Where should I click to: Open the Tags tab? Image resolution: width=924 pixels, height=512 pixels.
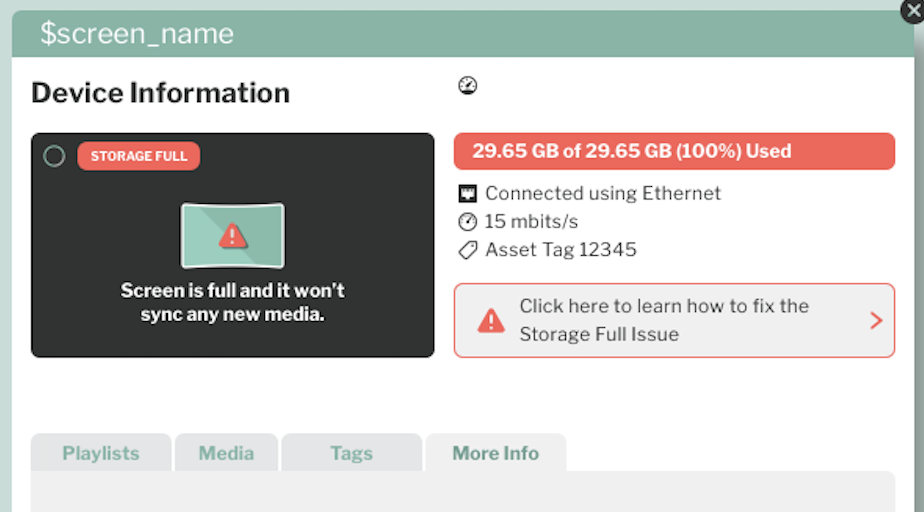[351, 452]
